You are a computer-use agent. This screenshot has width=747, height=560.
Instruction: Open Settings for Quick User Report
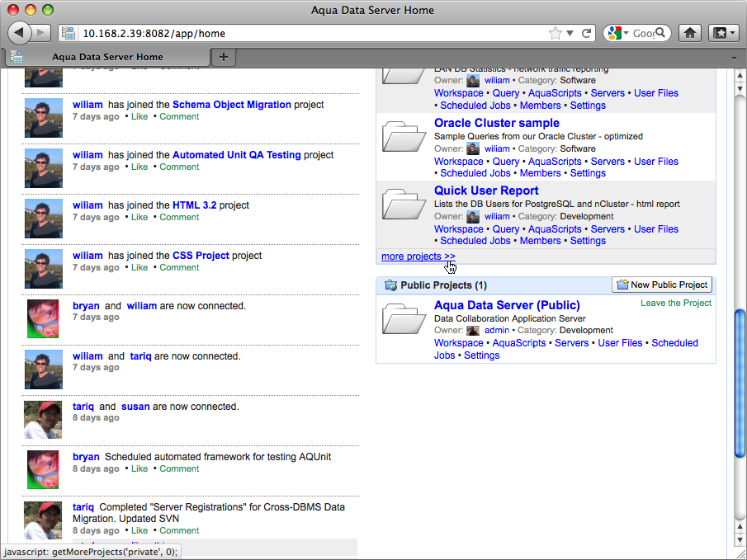588,241
